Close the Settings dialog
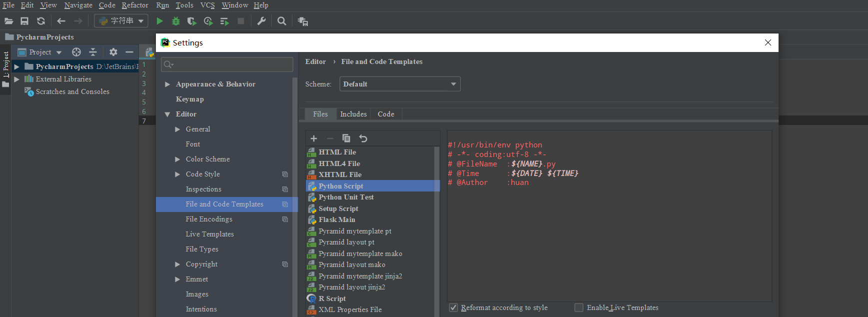The image size is (868, 317). [x=768, y=42]
